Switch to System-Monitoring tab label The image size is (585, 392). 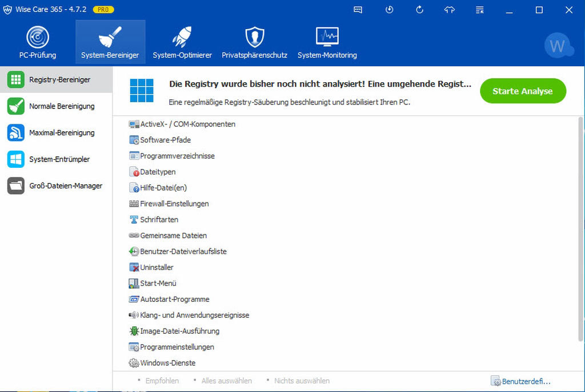(327, 55)
